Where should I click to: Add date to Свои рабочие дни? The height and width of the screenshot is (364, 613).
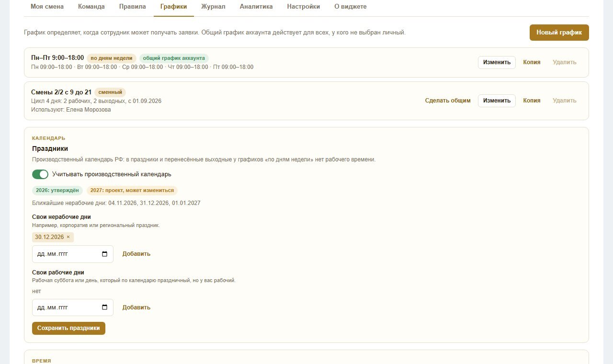(136, 307)
